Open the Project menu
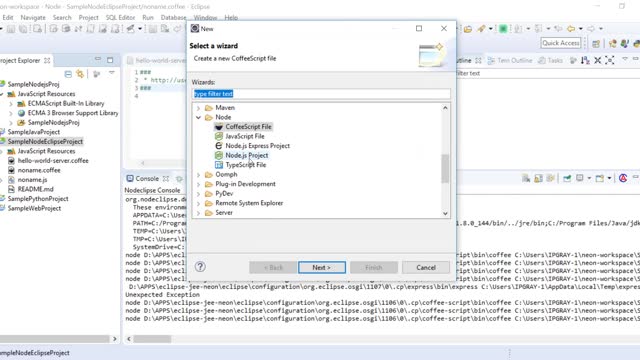640x360 pixels. pos(89,18)
